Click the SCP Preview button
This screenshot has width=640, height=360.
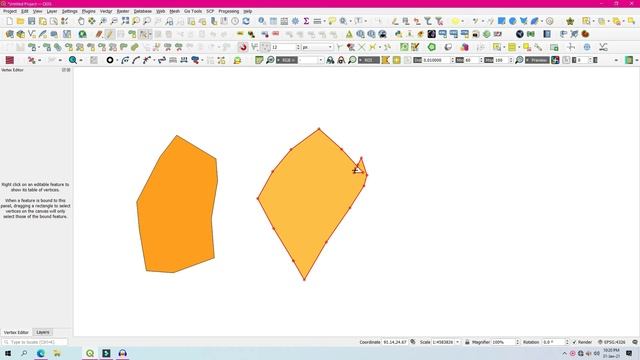click(537, 60)
